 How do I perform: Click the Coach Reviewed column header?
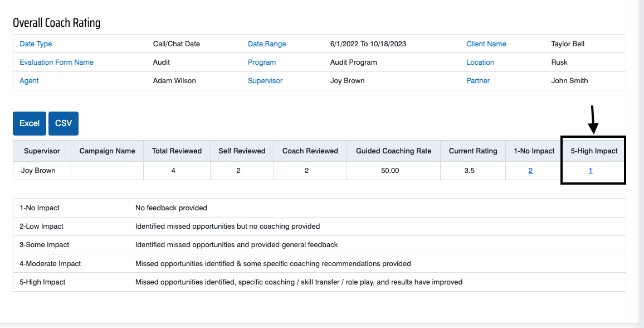(310, 151)
